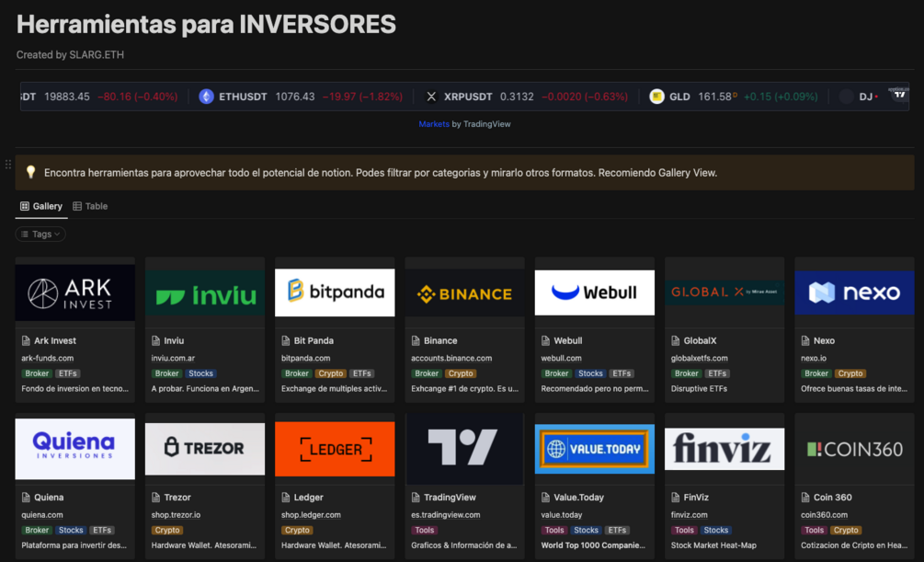Screen dimensions: 924x562
Task: Click the XRPUSDT symbol in ticker
Action: (468, 97)
